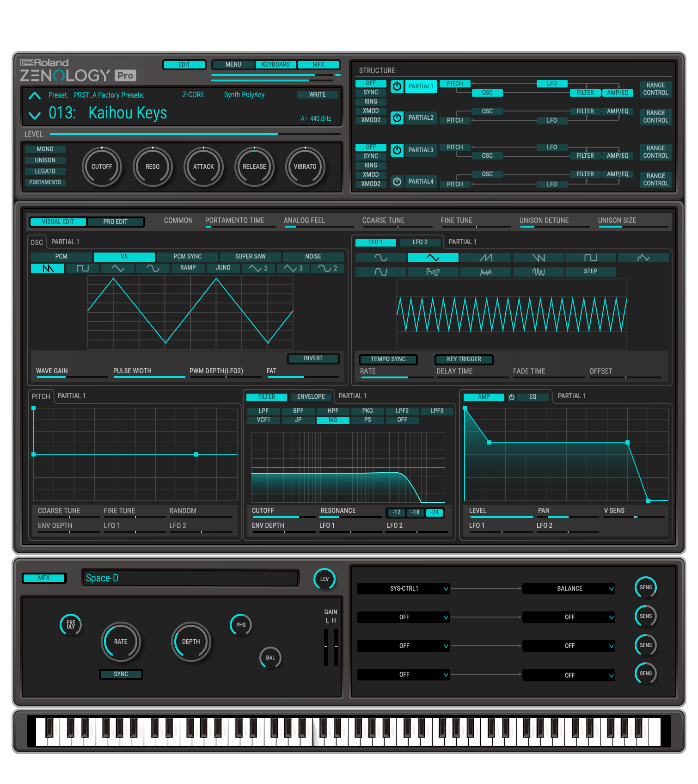Select the sample and hold LFO shape
This screenshot has width=698, height=784.
pos(433,272)
